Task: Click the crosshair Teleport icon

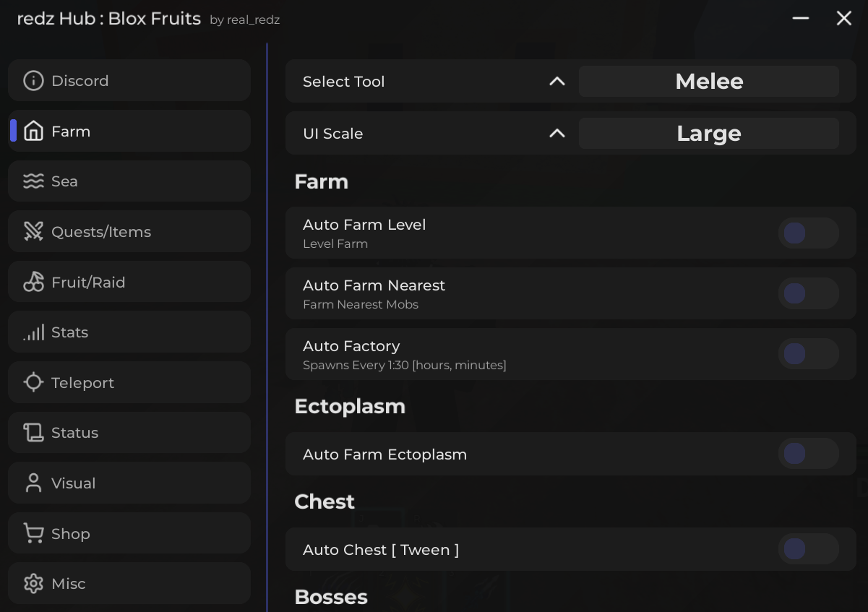Action: [x=33, y=383]
